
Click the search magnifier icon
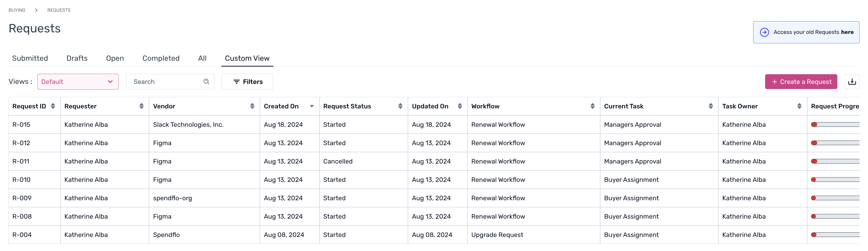[206, 82]
